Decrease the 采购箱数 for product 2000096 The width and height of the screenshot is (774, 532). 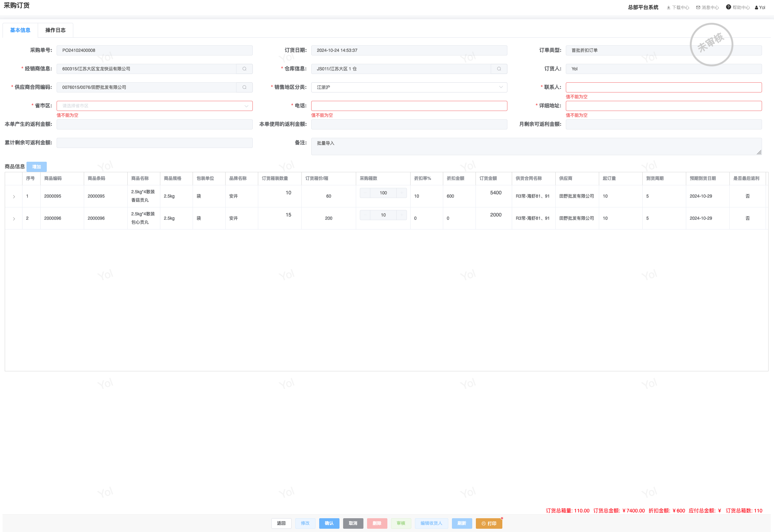(x=365, y=215)
